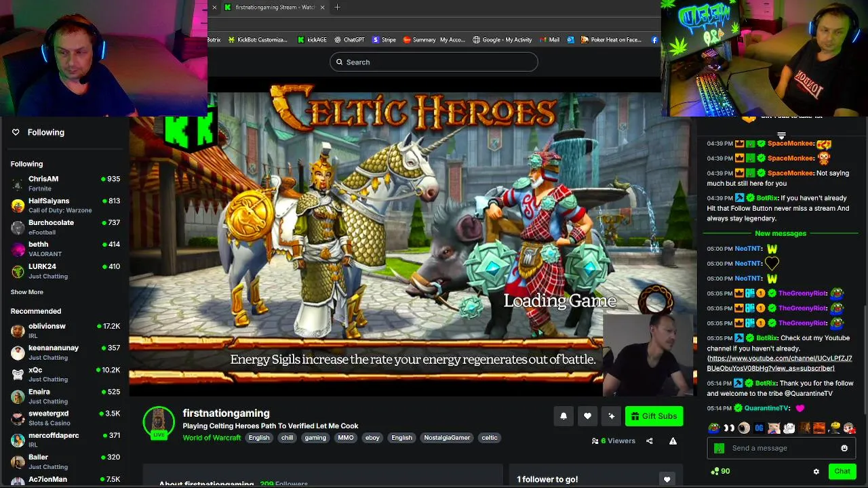Open sweatergxd recommended channel

point(65,418)
